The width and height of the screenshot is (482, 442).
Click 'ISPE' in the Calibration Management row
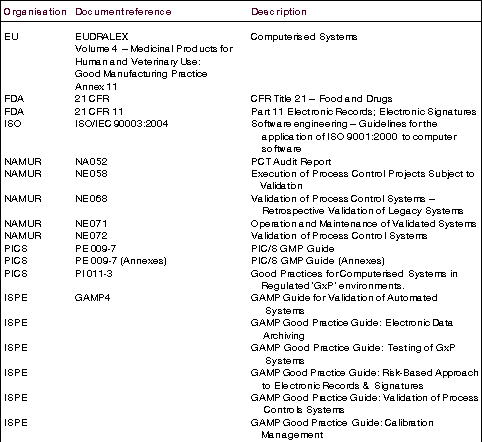(x=16, y=423)
